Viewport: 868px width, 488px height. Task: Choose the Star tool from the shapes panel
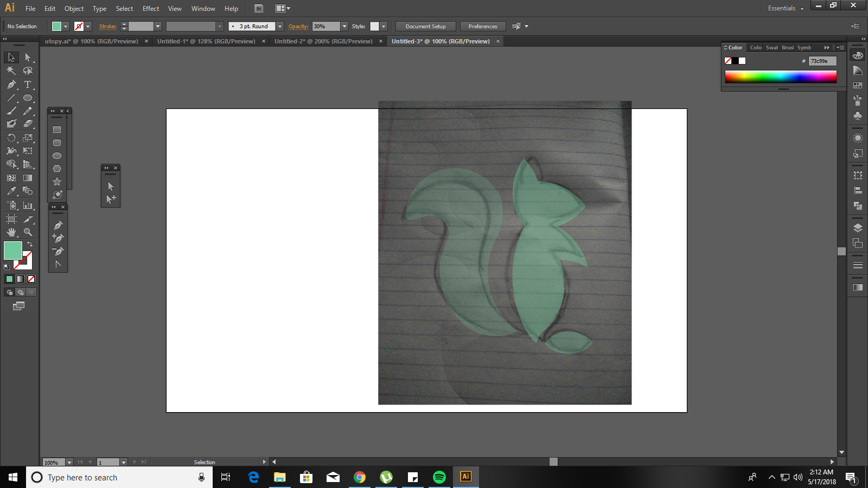tap(57, 182)
